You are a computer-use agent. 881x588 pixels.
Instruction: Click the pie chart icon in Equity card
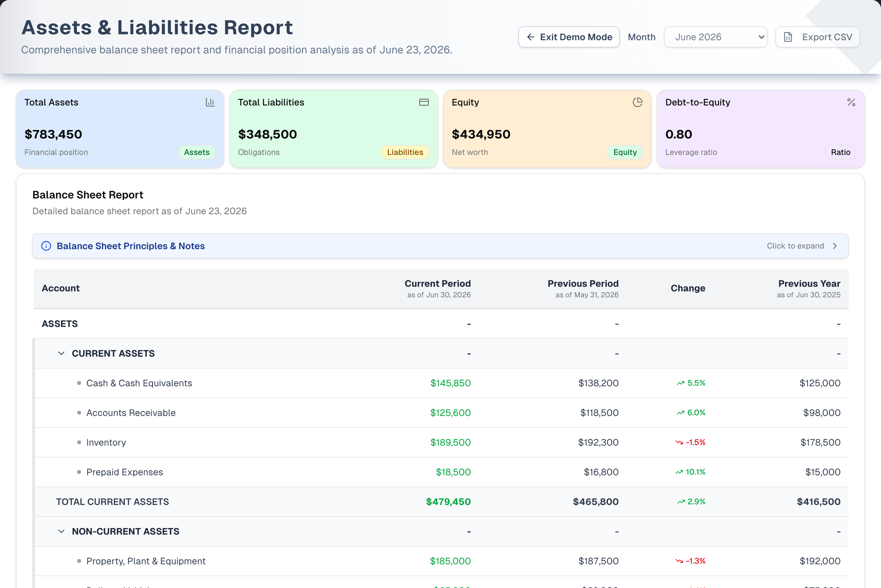click(637, 102)
